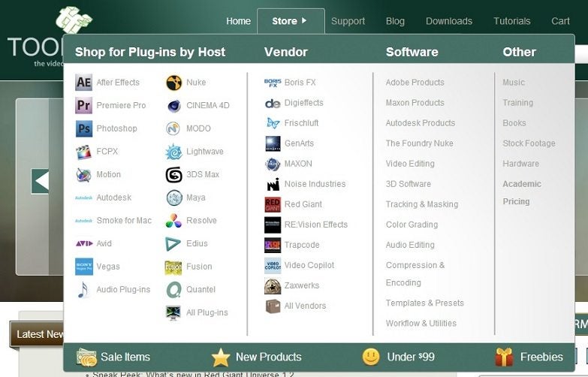Open the Under $99 link
The height and width of the screenshot is (377, 588).
tap(399, 357)
